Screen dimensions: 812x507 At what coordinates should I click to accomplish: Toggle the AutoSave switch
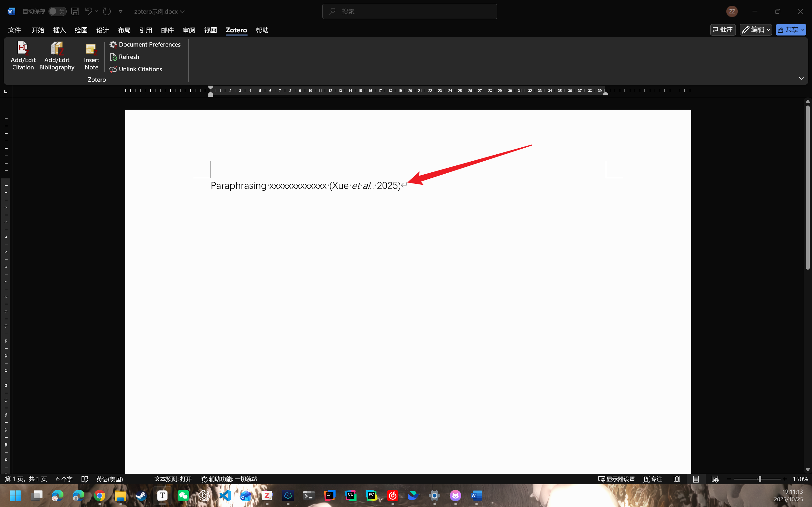[x=57, y=11]
